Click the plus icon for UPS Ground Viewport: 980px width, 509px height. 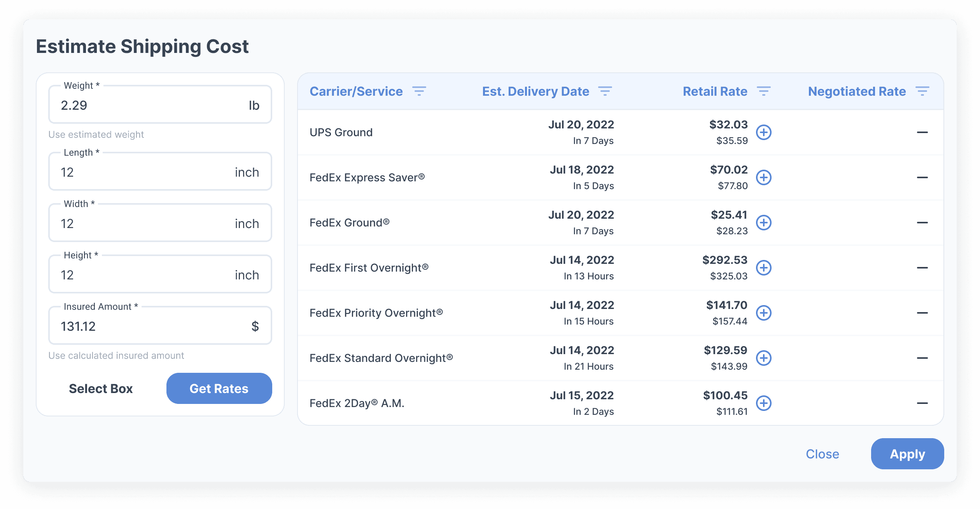[x=763, y=132]
